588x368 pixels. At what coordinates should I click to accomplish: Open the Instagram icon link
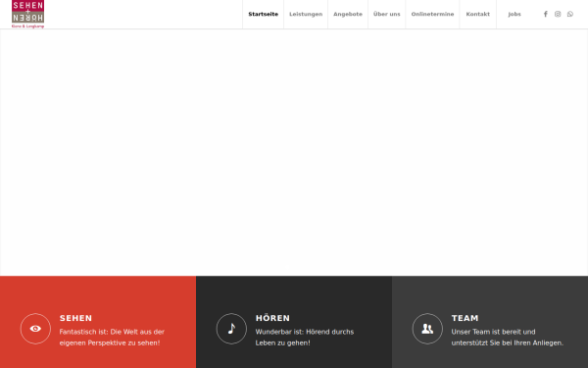tap(558, 14)
